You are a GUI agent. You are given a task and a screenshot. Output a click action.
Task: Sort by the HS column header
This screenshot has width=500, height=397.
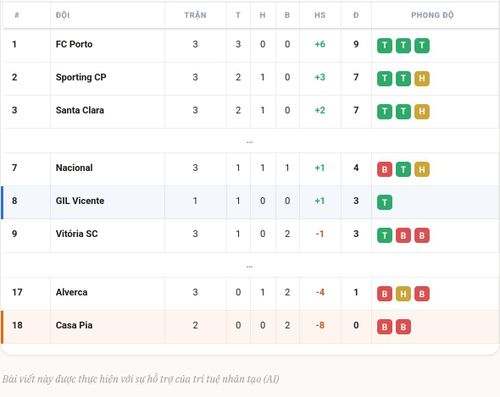coord(320,15)
